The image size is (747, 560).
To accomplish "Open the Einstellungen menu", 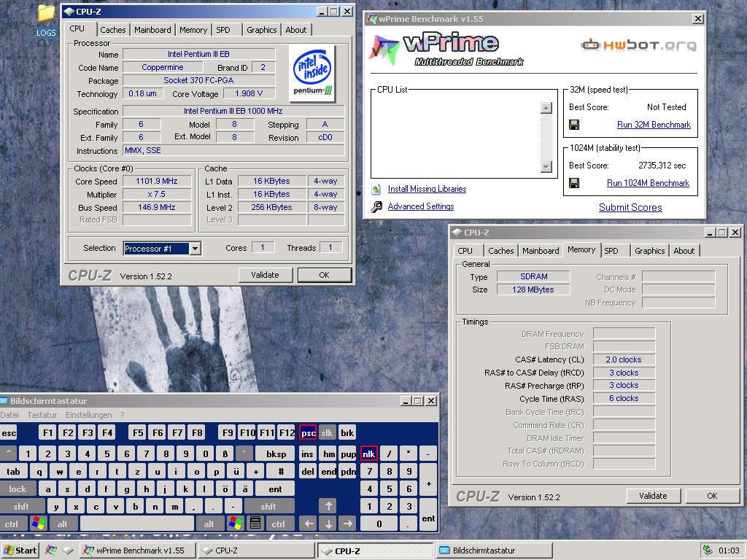I will point(89,415).
